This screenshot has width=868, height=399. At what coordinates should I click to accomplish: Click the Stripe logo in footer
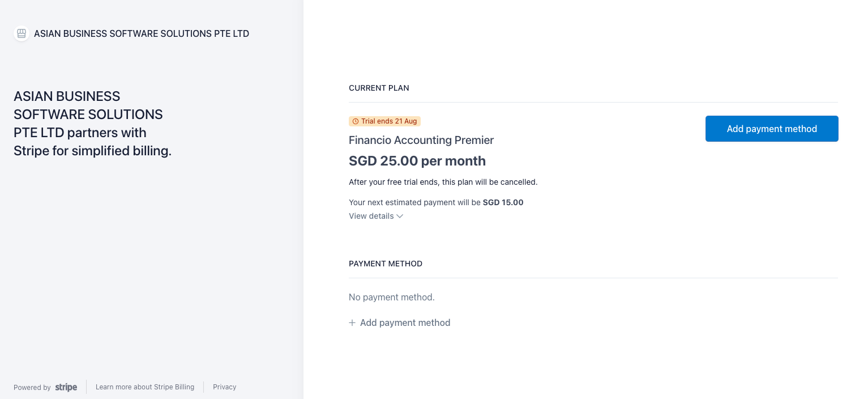pos(66,388)
